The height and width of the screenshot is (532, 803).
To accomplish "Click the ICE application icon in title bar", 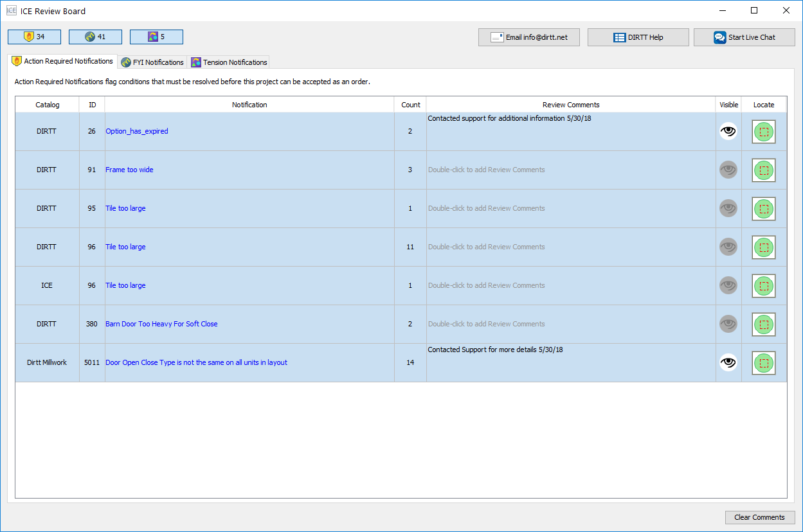I will (x=12, y=10).
